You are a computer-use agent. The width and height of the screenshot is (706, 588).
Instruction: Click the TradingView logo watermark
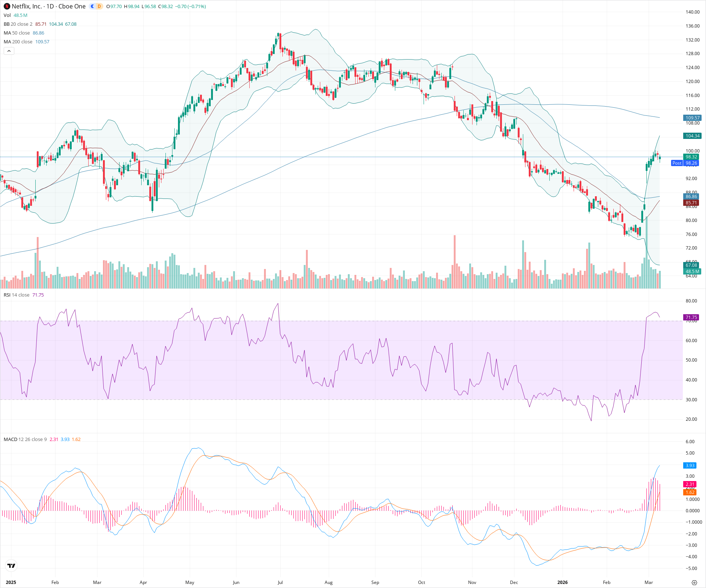pos(11,566)
